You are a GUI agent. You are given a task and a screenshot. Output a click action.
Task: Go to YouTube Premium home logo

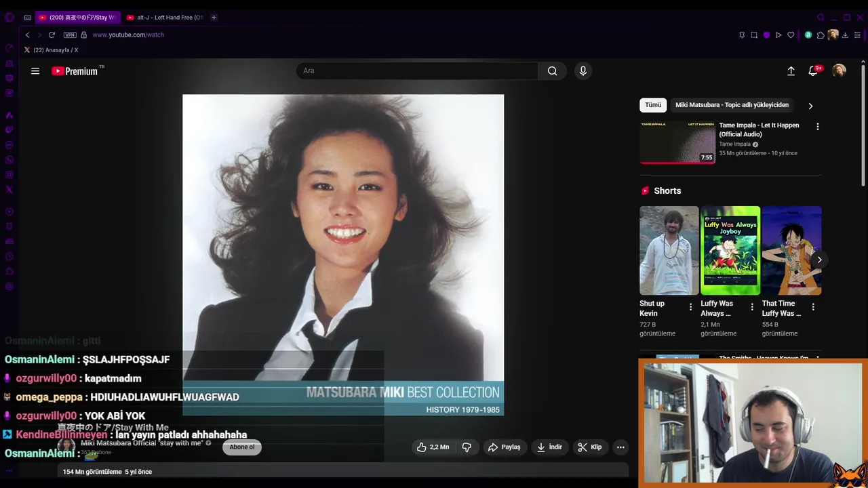click(x=75, y=71)
